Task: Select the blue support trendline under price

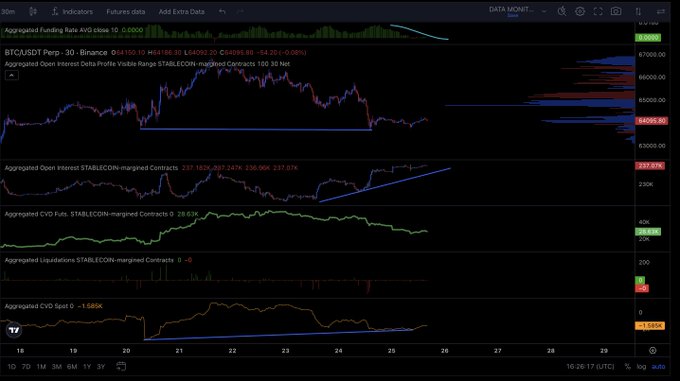Action: tap(256, 129)
